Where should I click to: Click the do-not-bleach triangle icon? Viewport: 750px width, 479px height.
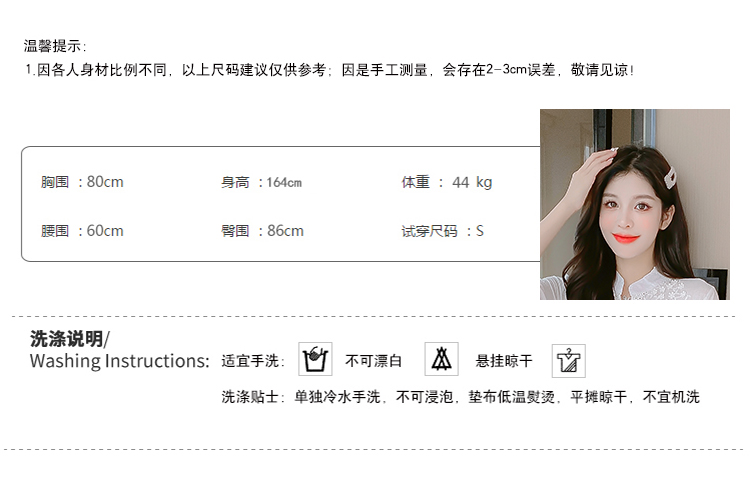coord(441,359)
